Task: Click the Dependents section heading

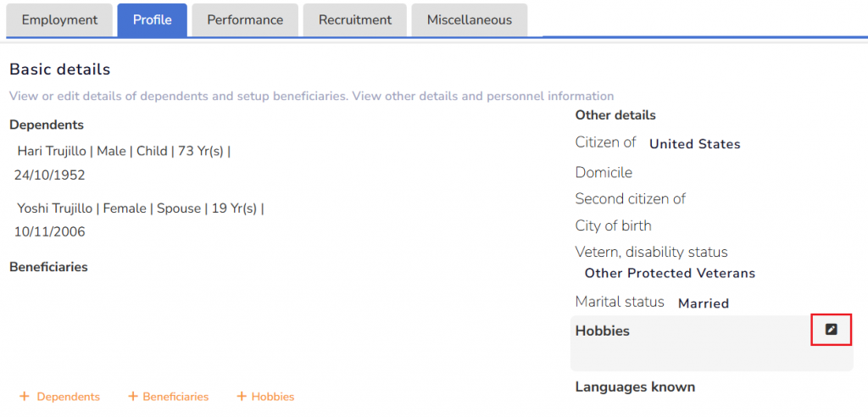Action: tap(47, 125)
